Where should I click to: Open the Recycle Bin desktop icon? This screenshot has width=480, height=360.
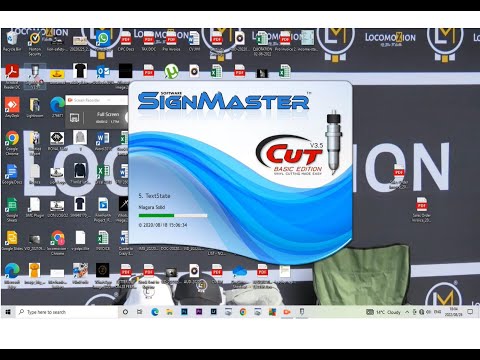(12, 41)
